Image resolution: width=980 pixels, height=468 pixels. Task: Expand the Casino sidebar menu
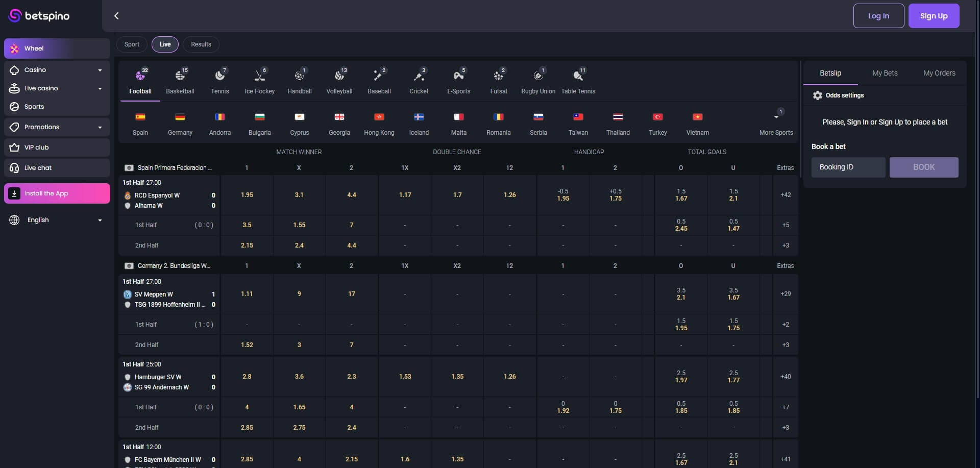click(x=56, y=69)
